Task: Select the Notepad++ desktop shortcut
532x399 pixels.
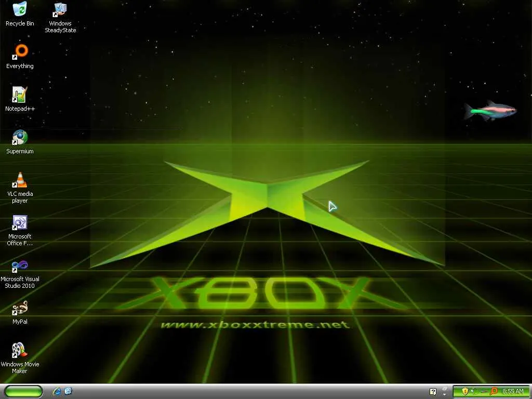Action: [x=20, y=99]
